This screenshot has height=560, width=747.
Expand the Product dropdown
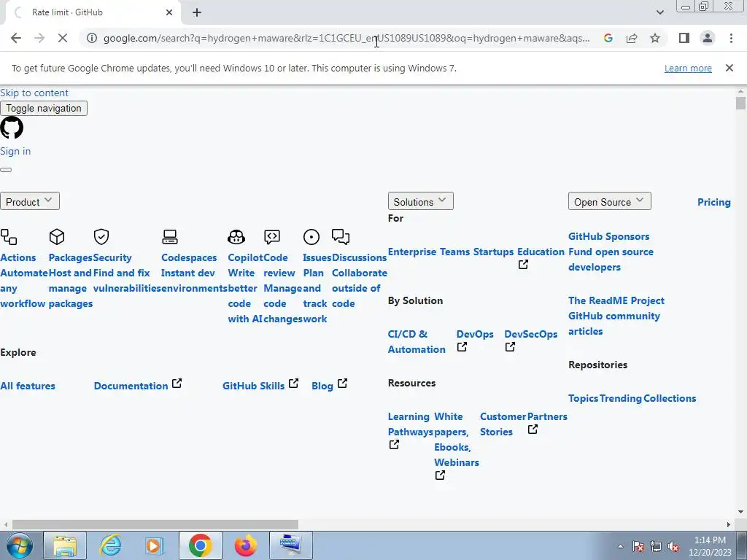[29, 201]
